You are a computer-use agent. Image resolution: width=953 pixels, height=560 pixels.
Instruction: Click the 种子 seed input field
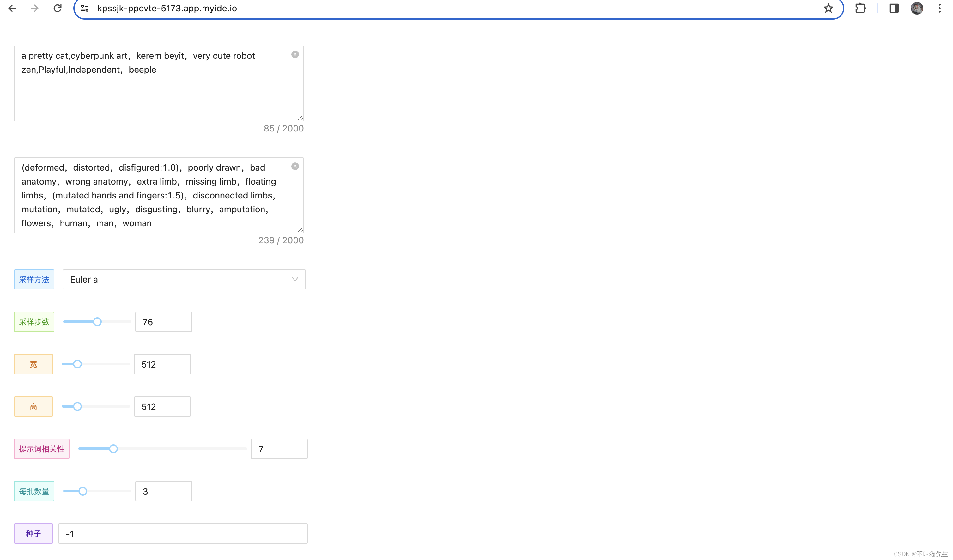click(x=183, y=533)
